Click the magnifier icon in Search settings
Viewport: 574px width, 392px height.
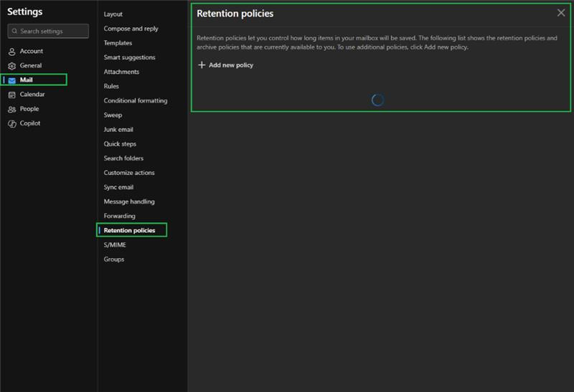[x=14, y=31]
